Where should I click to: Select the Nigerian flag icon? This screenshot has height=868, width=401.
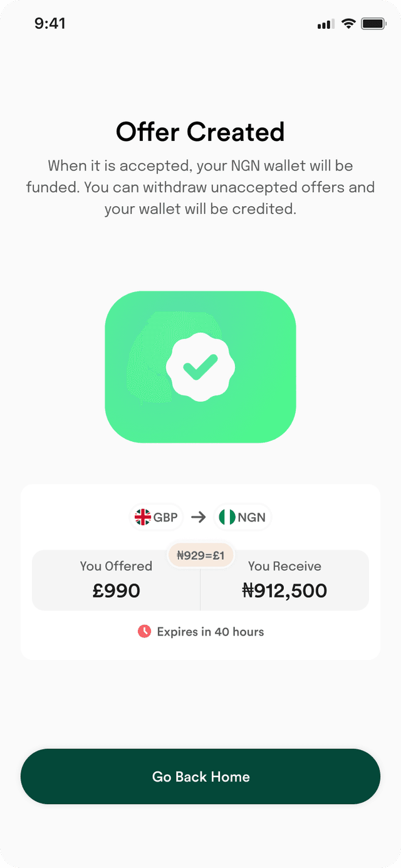click(227, 517)
